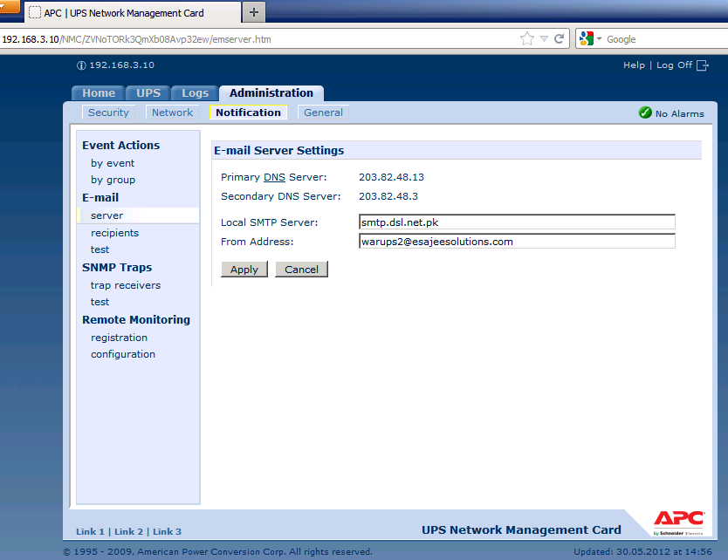Click Secondary DNS value 203.82.48.3
The image size is (728, 560).
388,196
